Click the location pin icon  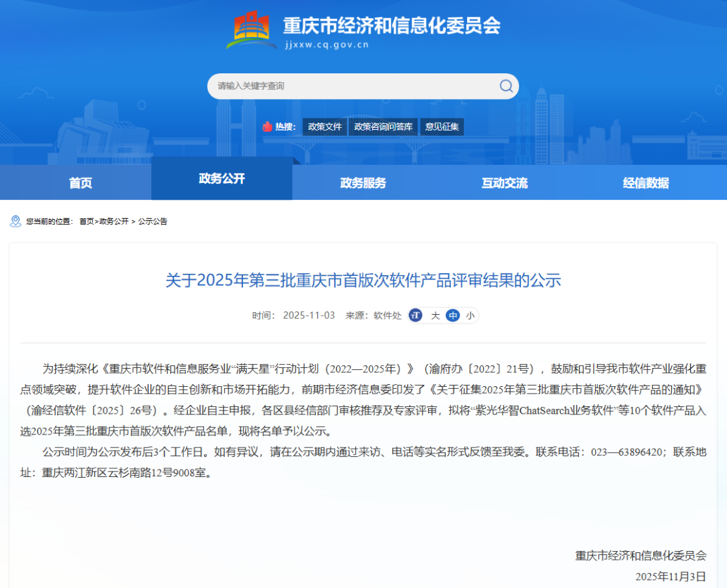pos(15,221)
